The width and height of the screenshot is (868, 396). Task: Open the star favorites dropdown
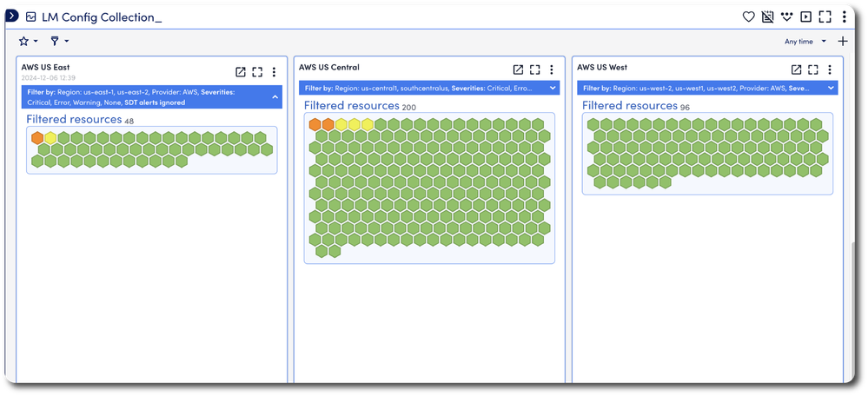[28, 41]
